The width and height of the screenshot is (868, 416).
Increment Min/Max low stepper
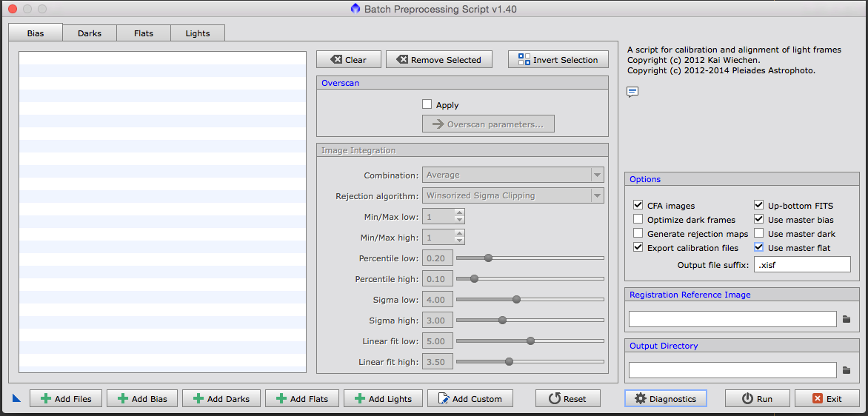pos(459,212)
